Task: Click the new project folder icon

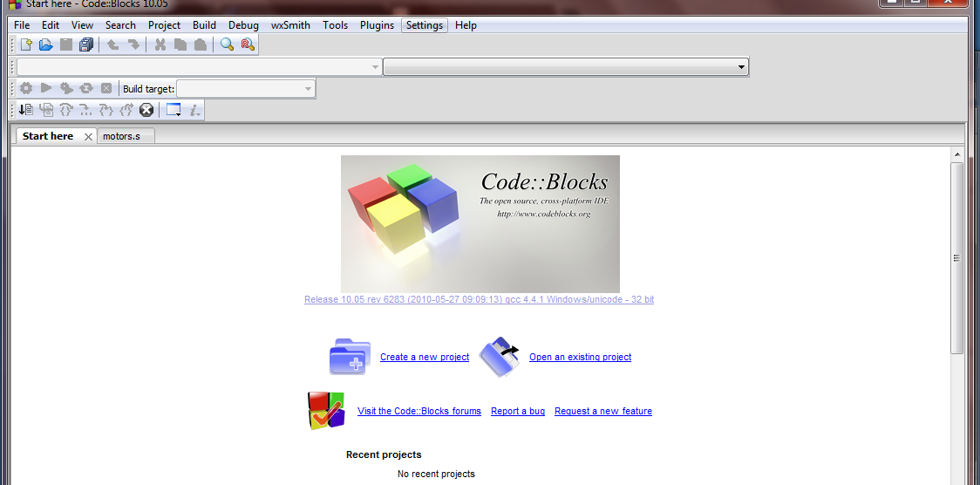Action: [x=350, y=357]
